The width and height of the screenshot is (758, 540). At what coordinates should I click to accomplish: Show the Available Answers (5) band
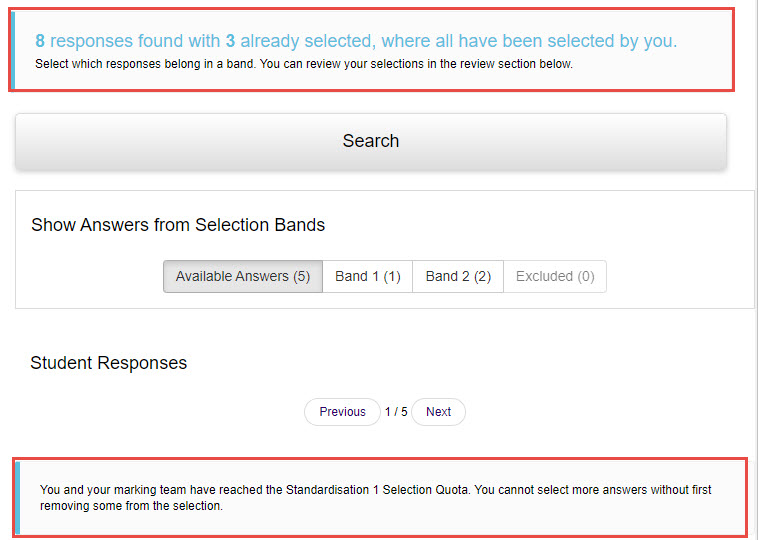[x=243, y=276]
